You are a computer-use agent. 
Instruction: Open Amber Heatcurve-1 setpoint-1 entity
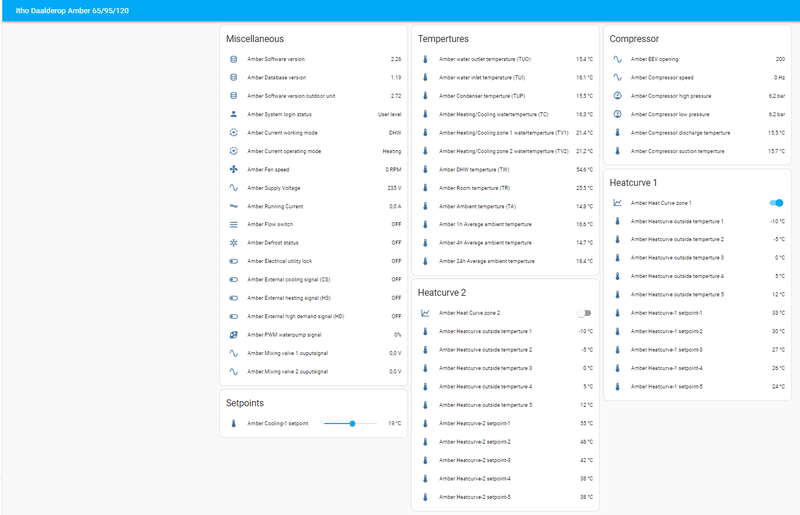697,313
